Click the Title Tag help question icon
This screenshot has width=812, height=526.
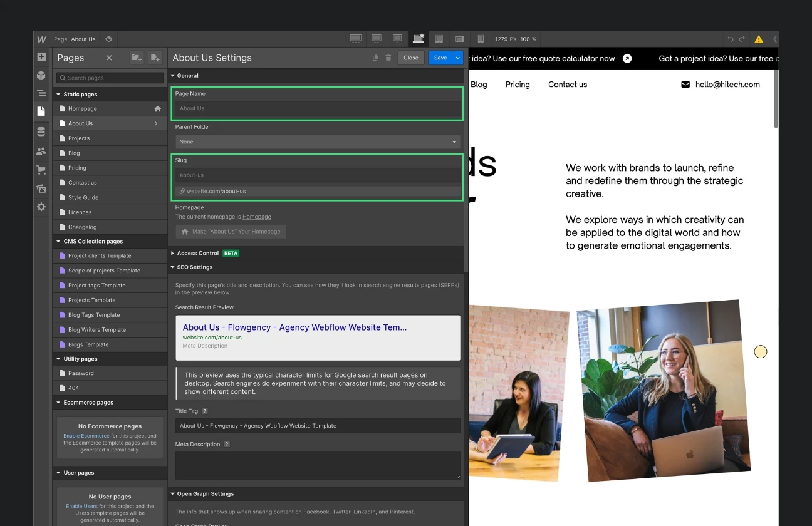click(205, 411)
